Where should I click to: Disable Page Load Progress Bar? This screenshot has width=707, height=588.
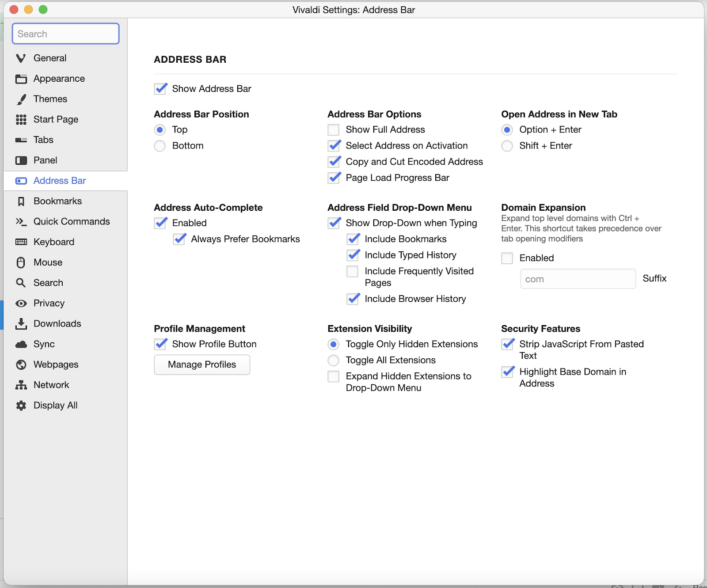point(334,178)
